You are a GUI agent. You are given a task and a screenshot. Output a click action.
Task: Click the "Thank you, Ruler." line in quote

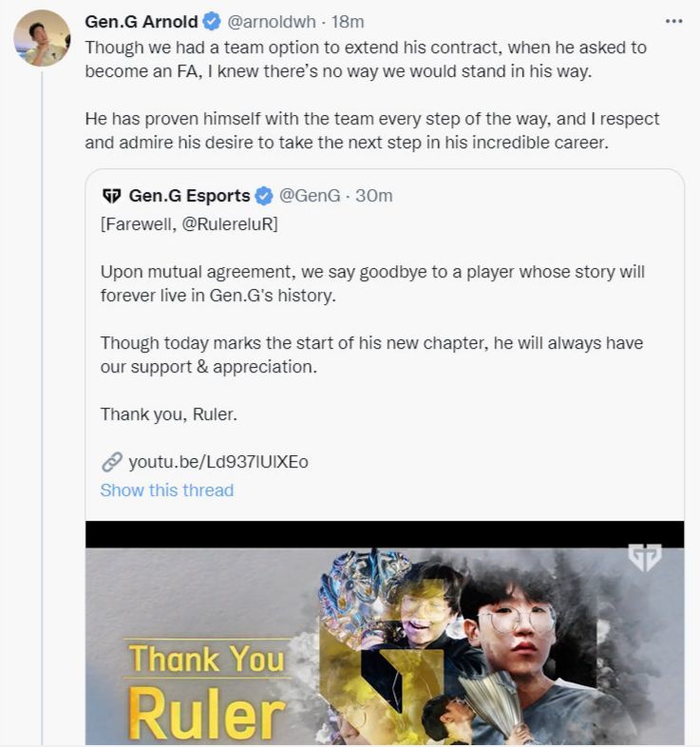[163, 414]
